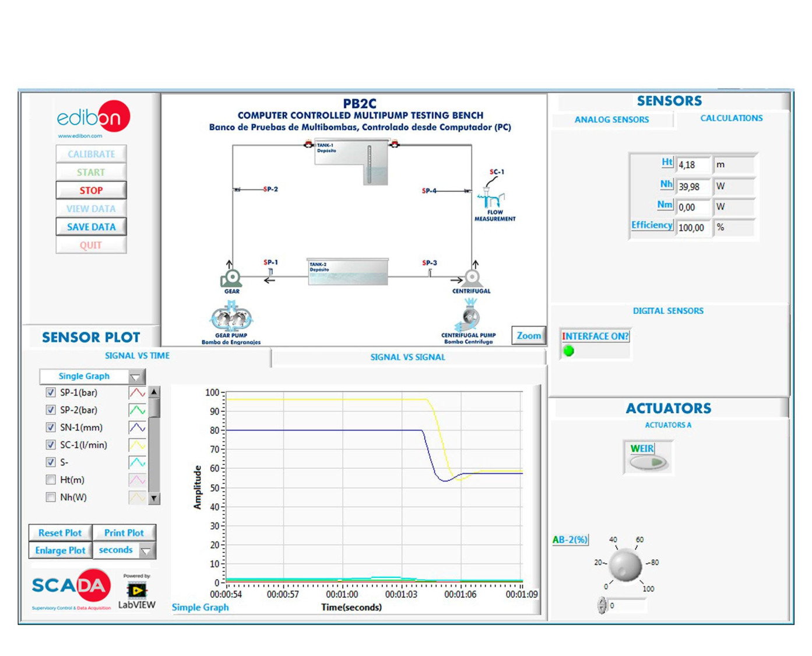This screenshot has width=812, height=656.
Task: Toggle the WEIR actuator switch
Action: tap(648, 462)
